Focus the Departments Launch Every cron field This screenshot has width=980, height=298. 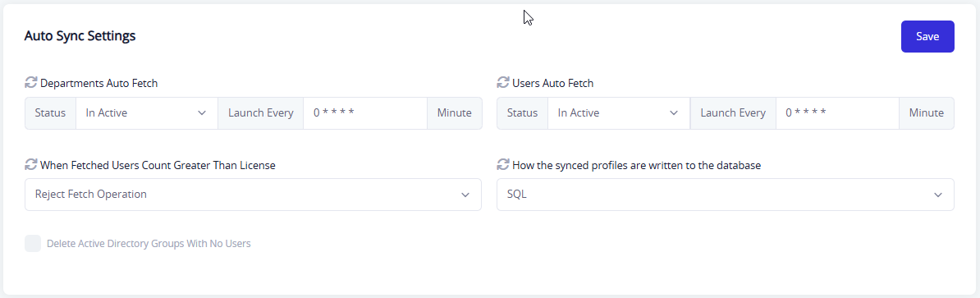365,113
